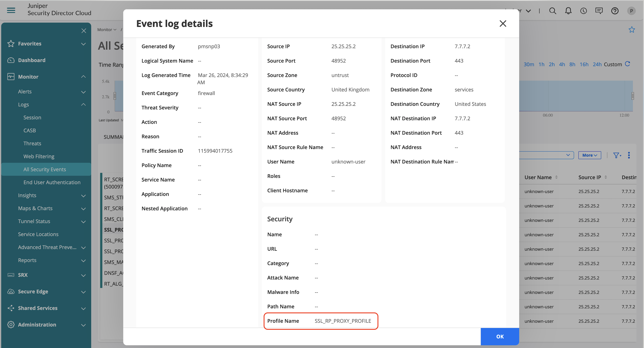Click the clock history icon
The image size is (644, 348).
pos(583,11)
